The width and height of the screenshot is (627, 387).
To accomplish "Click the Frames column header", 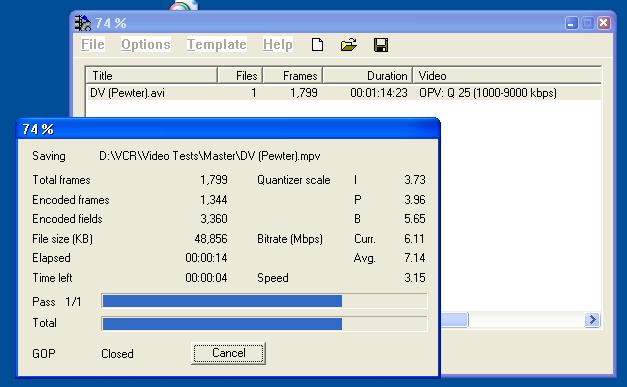I will 293,75.
